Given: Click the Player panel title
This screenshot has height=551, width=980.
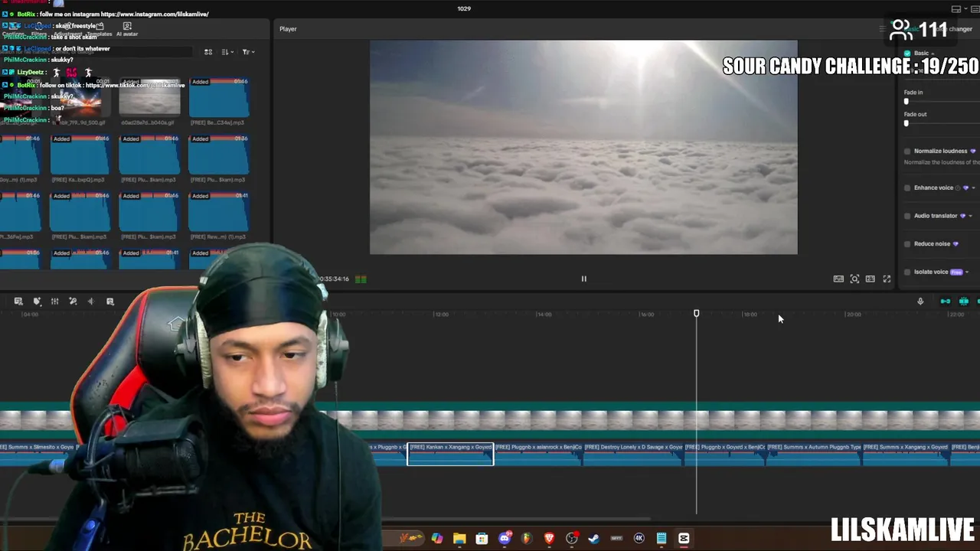Looking at the screenshot, I should coord(288,29).
